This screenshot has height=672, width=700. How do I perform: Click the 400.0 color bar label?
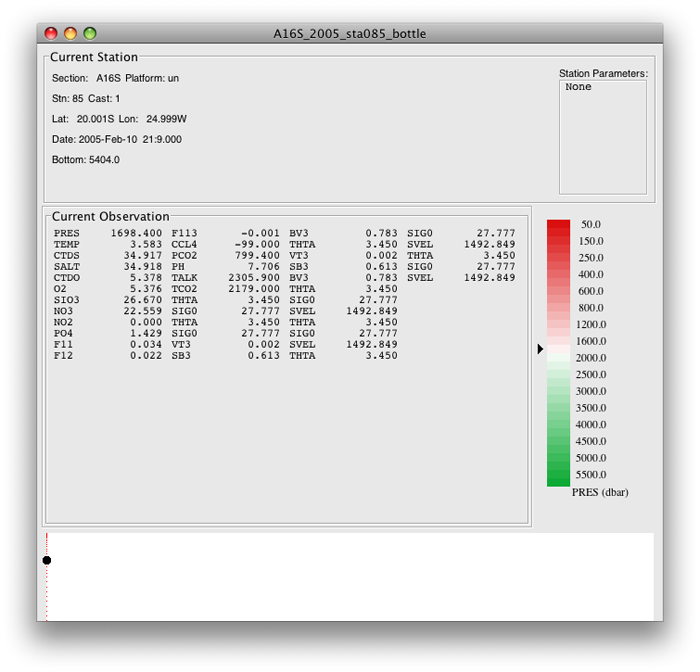click(591, 274)
